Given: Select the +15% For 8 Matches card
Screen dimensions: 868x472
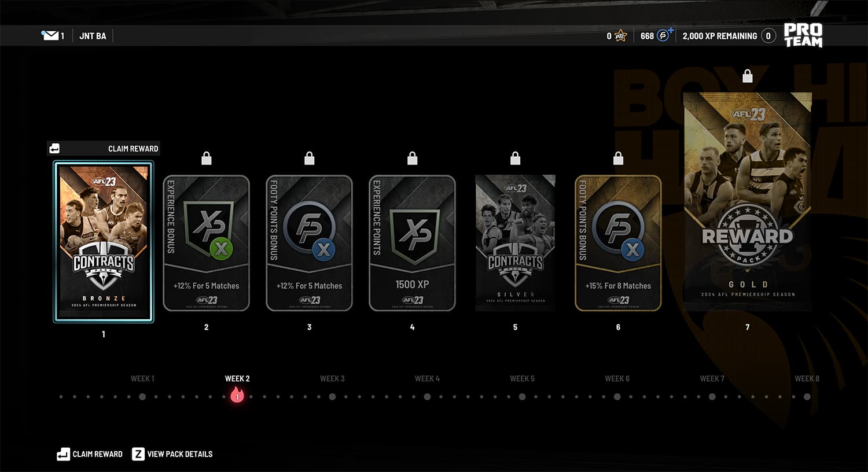Looking at the screenshot, I should pyautogui.click(x=618, y=243).
